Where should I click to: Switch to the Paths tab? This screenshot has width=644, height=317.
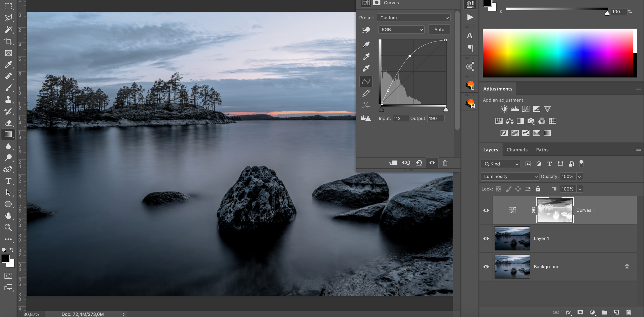pyautogui.click(x=542, y=150)
